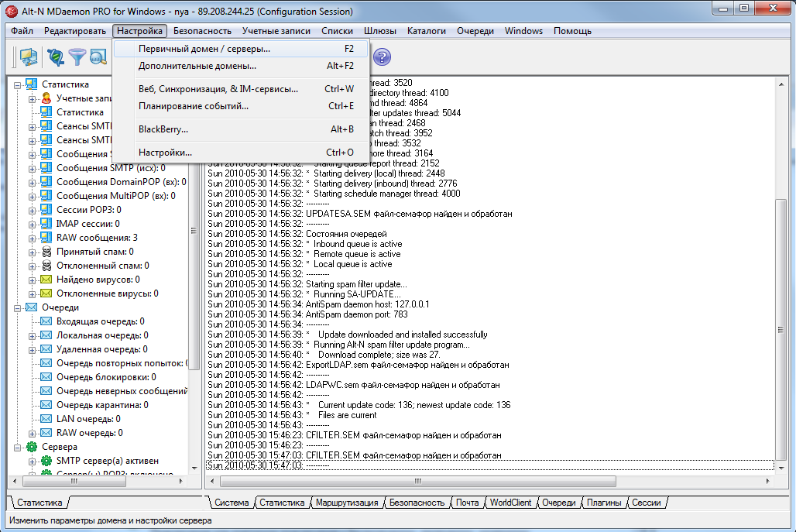Screen dimensions: 796x532
Task: Click the computer icon of root Статистика
Action: pyautogui.click(x=32, y=84)
